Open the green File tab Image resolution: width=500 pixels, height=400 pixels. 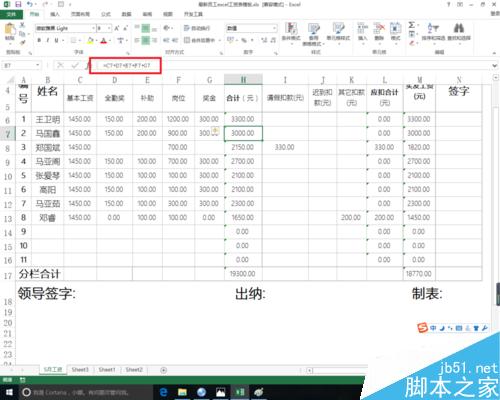[11, 14]
